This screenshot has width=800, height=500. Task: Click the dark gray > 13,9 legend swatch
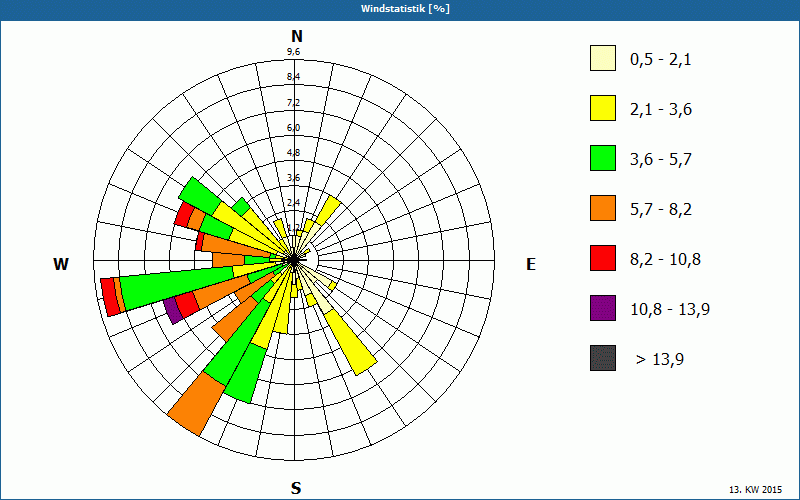pos(603,358)
